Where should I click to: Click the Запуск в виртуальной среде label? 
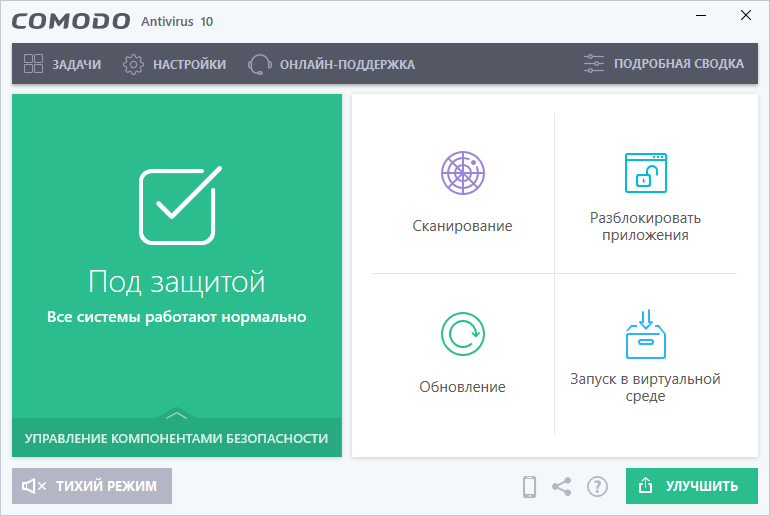coord(645,387)
